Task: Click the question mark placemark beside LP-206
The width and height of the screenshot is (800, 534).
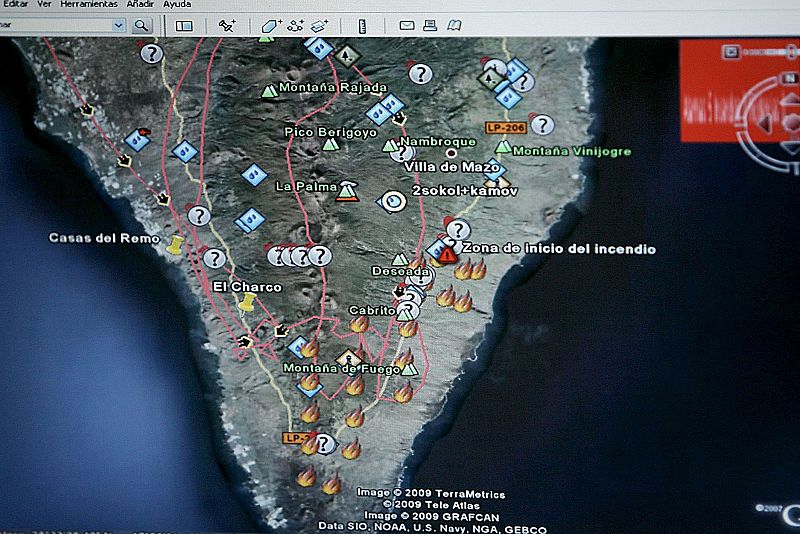Action: [542, 125]
